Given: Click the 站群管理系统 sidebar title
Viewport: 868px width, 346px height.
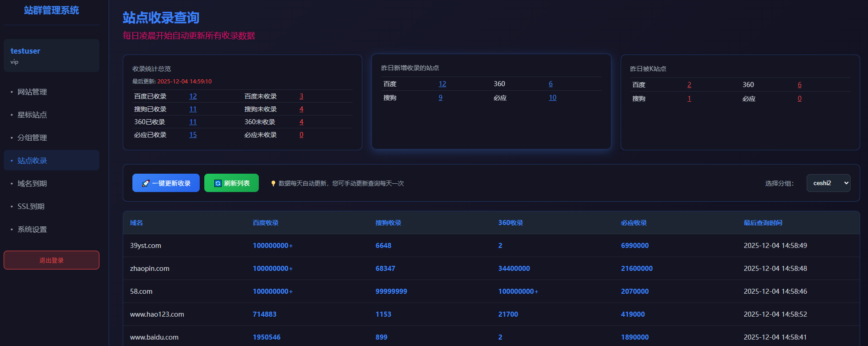Looking at the screenshot, I should tap(51, 10).
